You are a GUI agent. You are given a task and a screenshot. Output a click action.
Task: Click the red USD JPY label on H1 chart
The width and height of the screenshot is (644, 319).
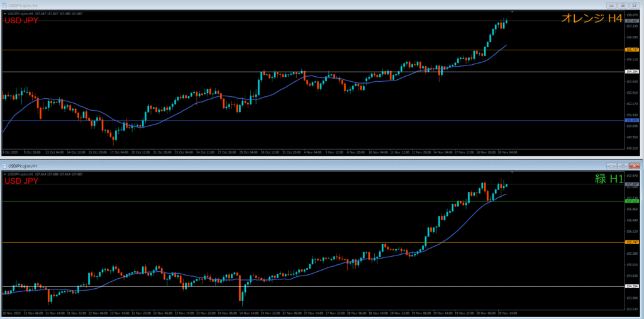[21, 181]
